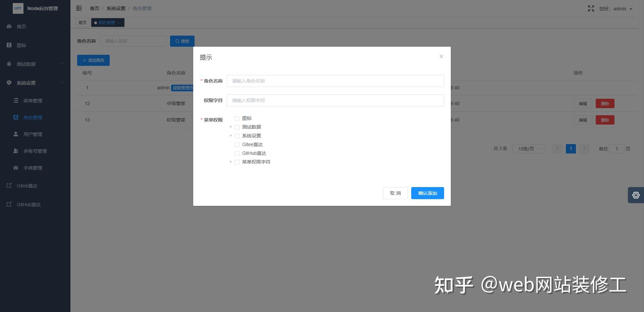Open the 10条/页 page size dropdown
Viewport: 644px width, 312px height.
[529, 148]
